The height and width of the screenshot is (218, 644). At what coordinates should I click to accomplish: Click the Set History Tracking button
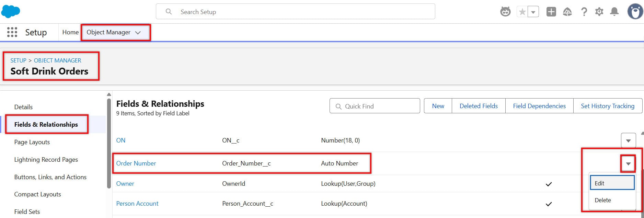[607, 106]
